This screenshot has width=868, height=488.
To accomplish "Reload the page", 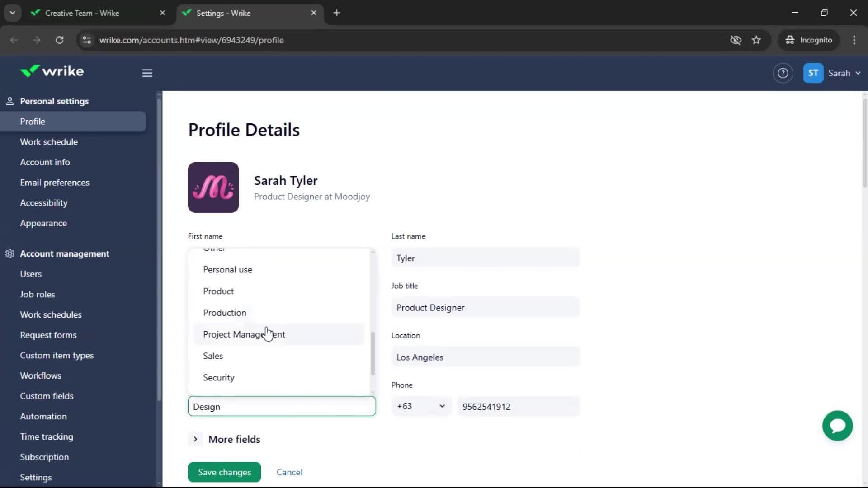I will coord(59,40).
